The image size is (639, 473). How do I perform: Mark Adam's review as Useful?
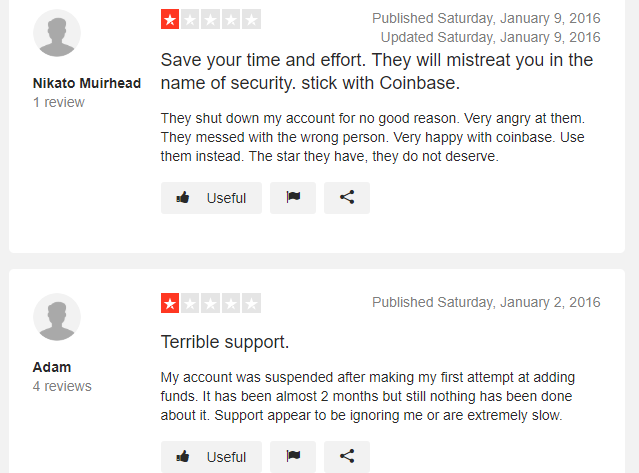click(x=211, y=456)
